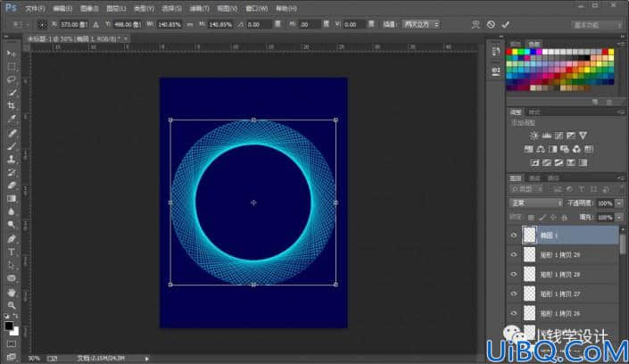Open the 帮助(H) menu
The image size is (629, 364).
point(286,8)
